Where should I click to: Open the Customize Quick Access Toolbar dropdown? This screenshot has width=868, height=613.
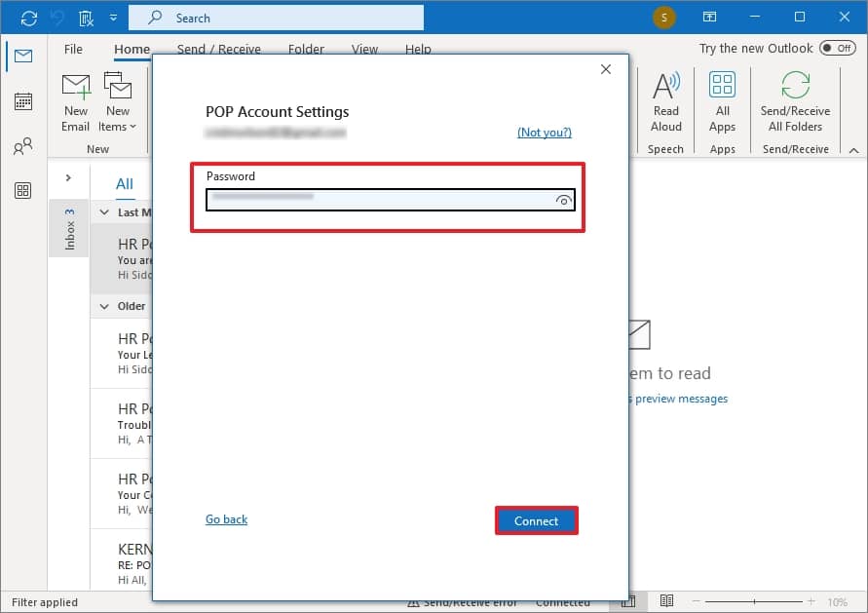[113, 18]
